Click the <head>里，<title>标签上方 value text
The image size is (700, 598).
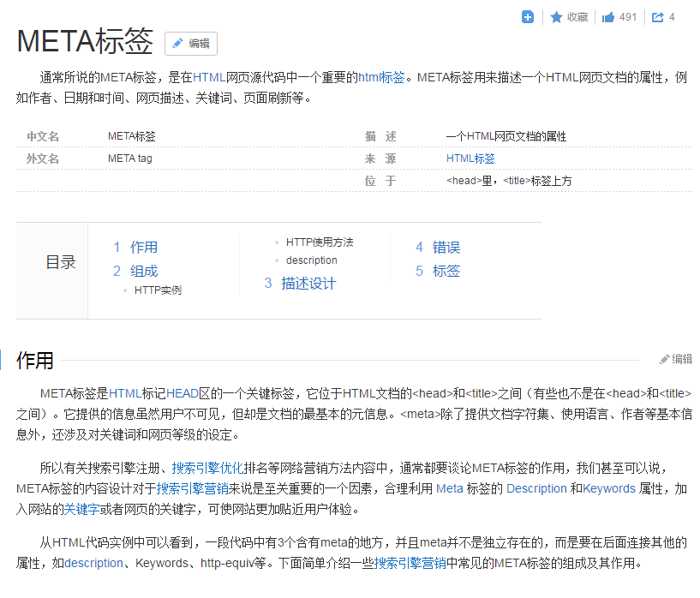point(509,181)
